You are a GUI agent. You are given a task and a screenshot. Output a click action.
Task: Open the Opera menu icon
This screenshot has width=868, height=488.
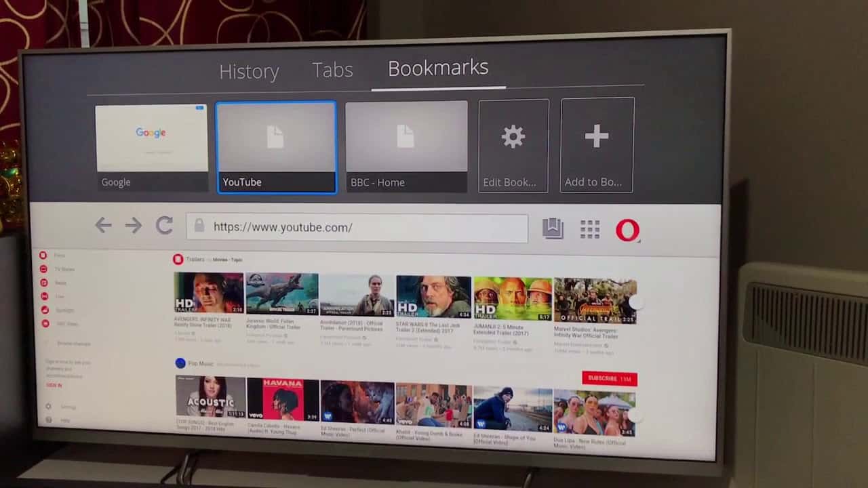[x=628, y=230]
